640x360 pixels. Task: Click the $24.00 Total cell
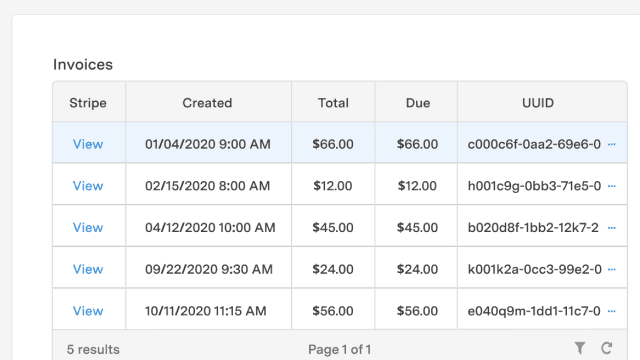coord(333,267)
